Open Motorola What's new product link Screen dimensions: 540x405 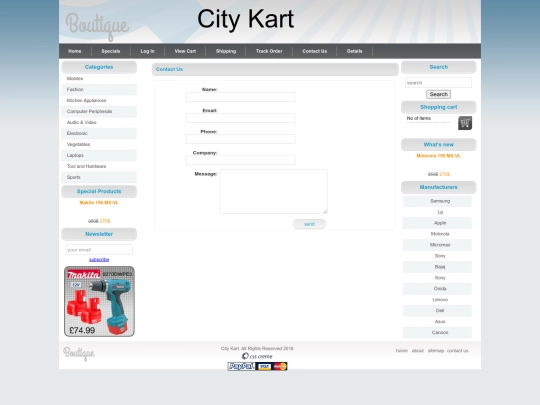(438, 156)
